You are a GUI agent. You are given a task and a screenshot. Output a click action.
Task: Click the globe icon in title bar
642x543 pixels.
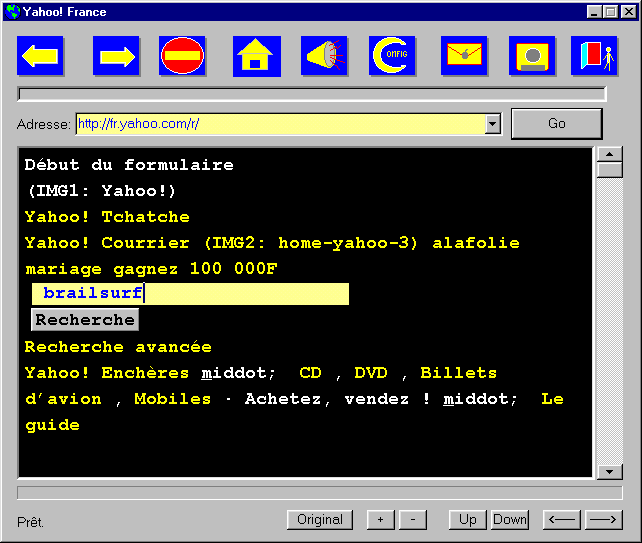pos(13,11)
